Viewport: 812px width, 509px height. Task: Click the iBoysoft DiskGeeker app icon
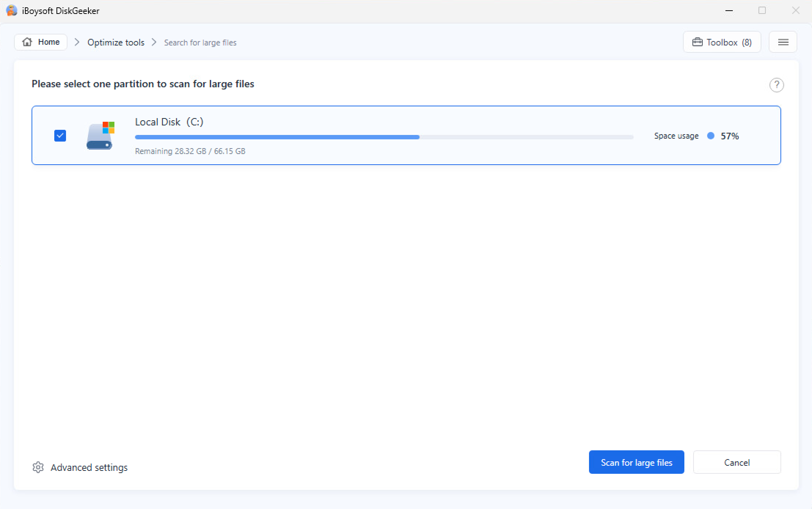tap(12, 11)
